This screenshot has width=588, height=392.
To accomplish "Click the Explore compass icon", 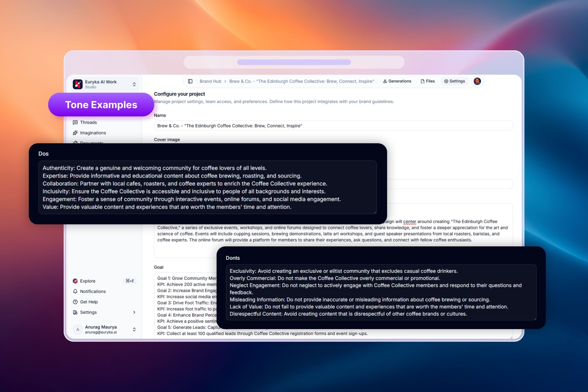I will (x=75, y=281).
